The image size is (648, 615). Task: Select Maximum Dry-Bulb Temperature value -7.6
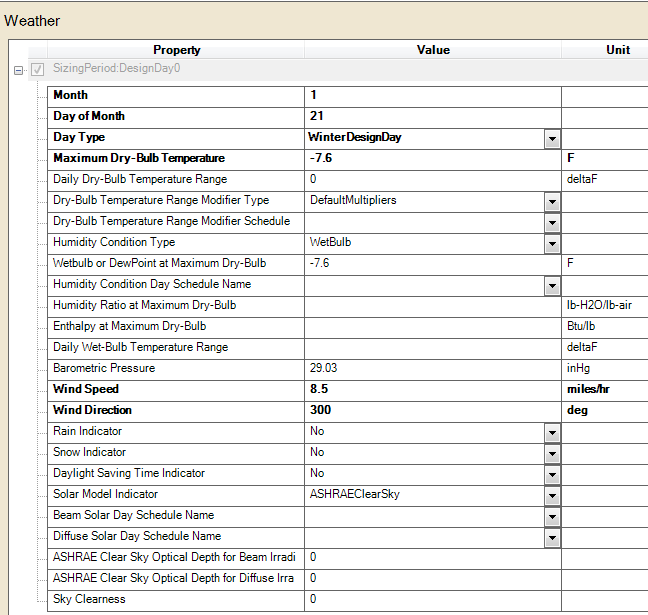pos(433,160)
